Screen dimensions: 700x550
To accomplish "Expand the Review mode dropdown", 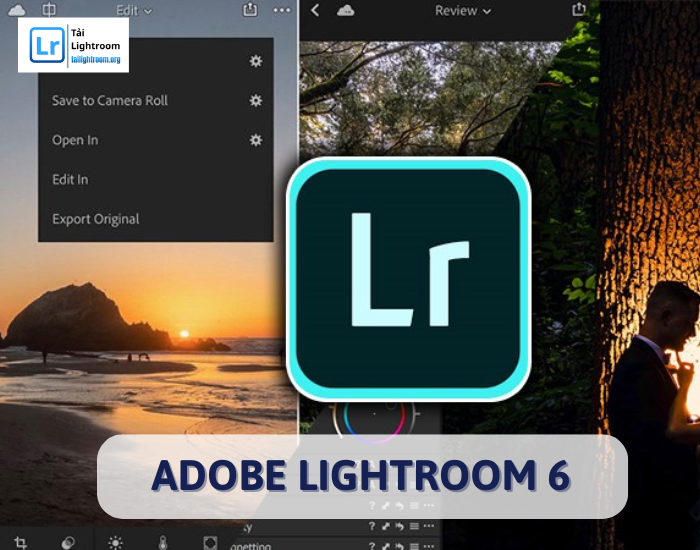I will (x=463, y=11).
